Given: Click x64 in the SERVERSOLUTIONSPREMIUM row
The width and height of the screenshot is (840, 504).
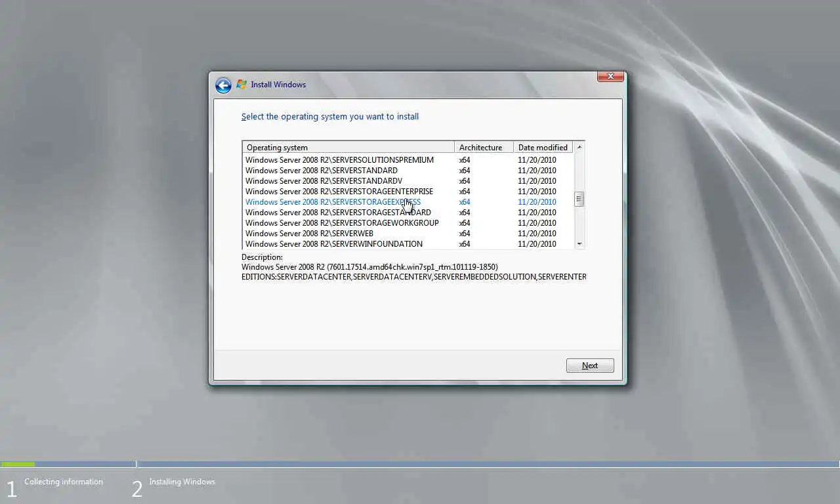Looking at the screenshot, I should pos(465,160).
